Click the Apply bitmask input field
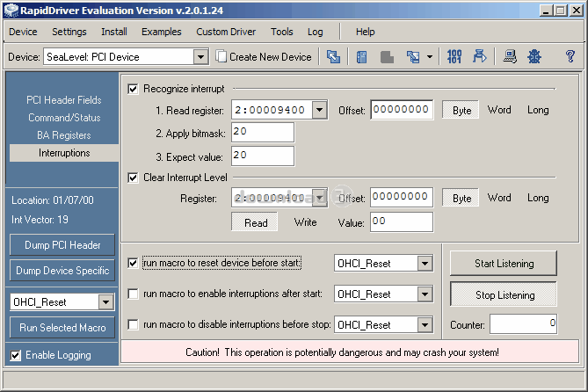This screenshot has height=392, width=588. pyautogui.click(x=262, y=133)
